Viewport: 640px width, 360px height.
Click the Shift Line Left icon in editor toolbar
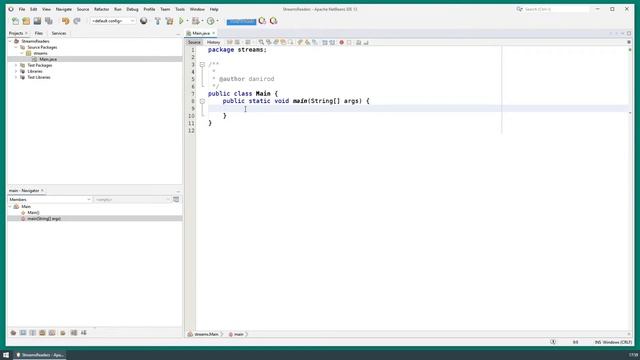(x=325, y=42)
